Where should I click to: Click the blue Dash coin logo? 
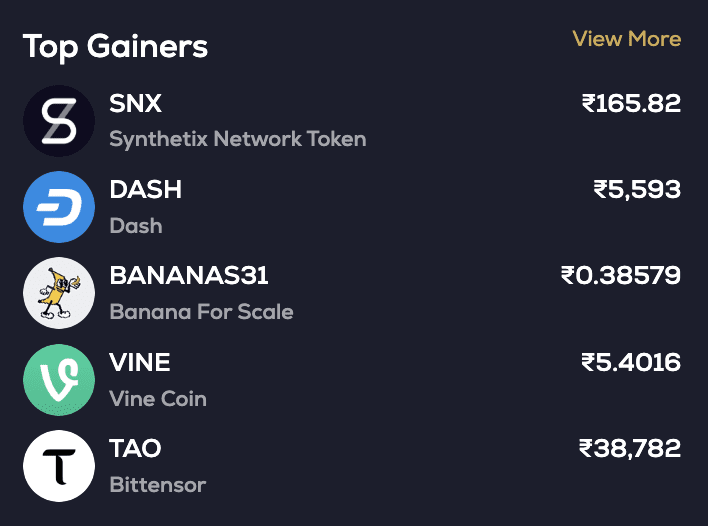click(x=59, y=207)
